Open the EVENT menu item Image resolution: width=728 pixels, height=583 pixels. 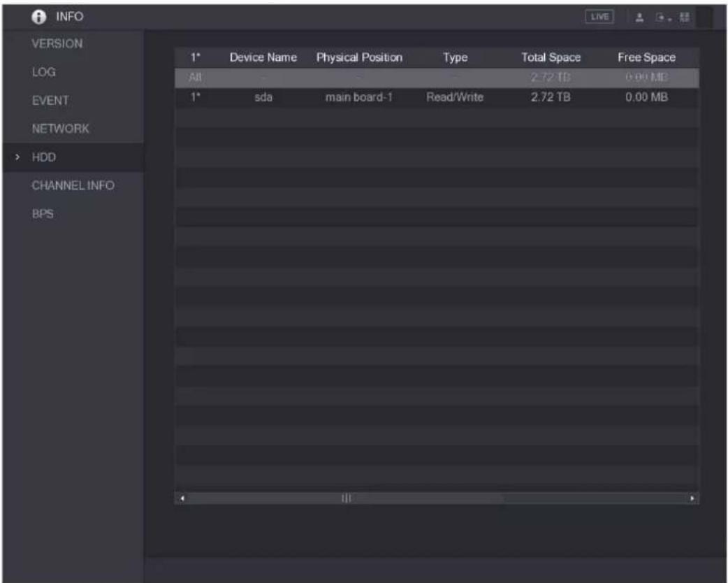point(50,101)
